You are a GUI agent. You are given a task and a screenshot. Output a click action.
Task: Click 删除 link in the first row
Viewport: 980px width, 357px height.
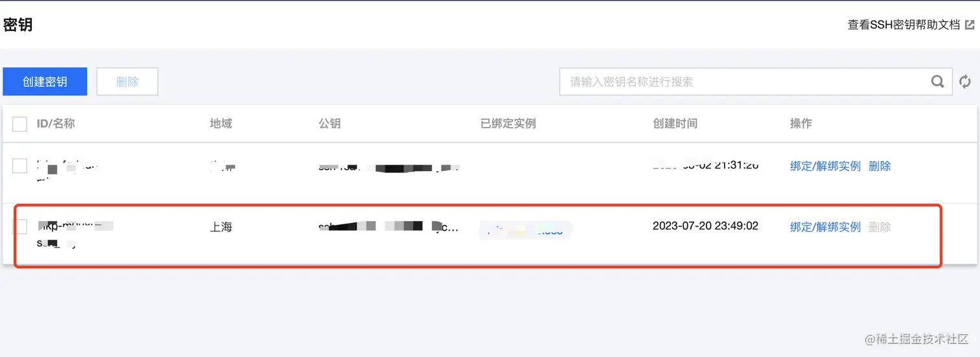[x=880, y=166]
